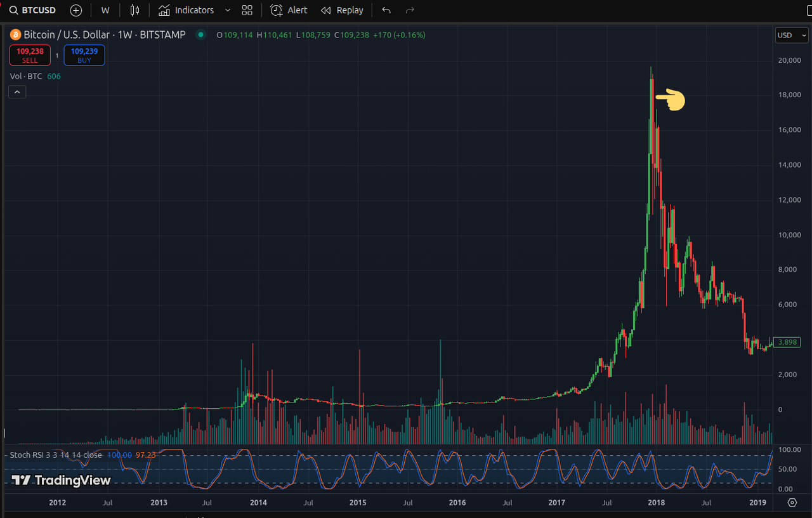Click the TradingView logo
The width and height of the screenshot is (812, 518).
click(62, 481)
